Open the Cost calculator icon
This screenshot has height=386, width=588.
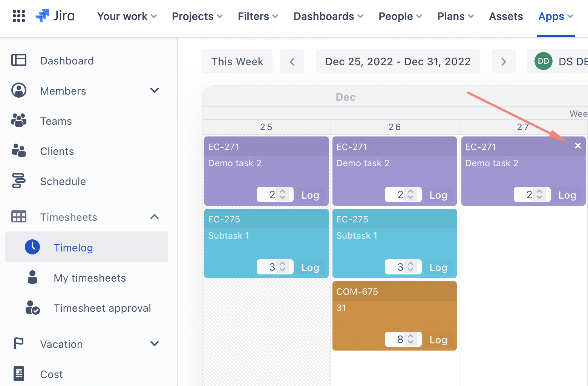[x=19, y=374]
